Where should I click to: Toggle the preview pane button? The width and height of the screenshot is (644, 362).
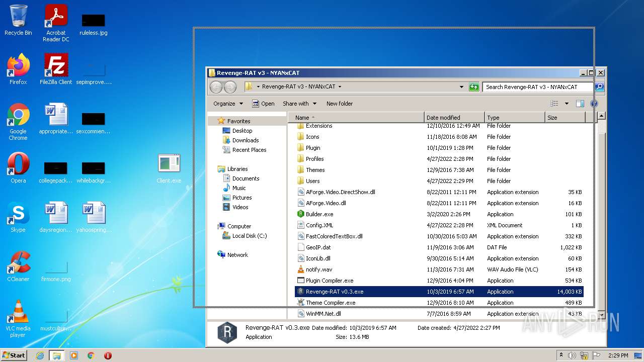580,104
